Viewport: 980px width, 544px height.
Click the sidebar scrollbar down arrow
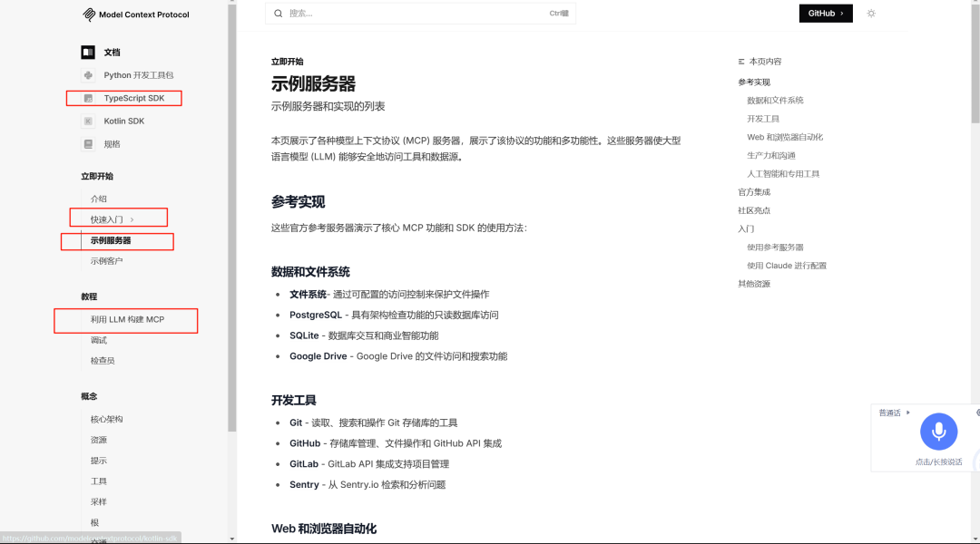coord(232,539)
